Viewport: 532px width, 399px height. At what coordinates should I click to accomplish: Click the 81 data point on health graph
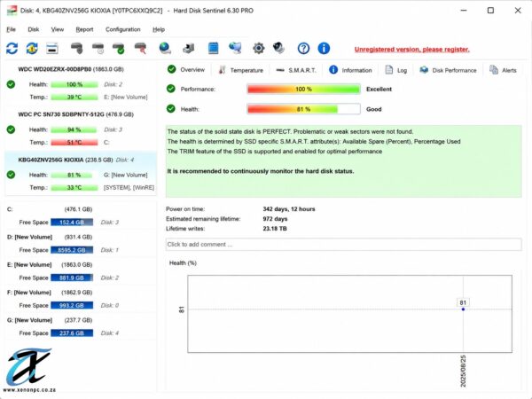(463, 309)
